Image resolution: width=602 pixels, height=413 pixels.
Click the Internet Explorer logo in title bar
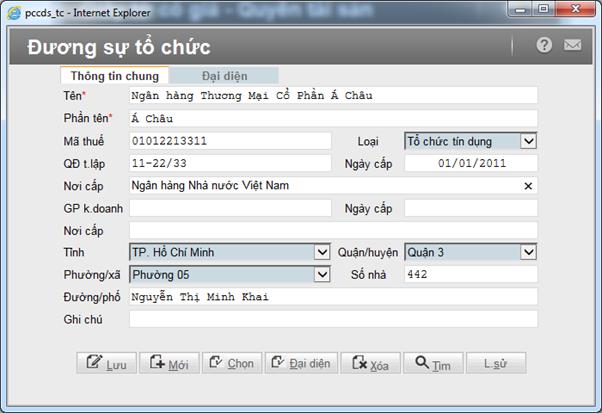pos(14,13)
